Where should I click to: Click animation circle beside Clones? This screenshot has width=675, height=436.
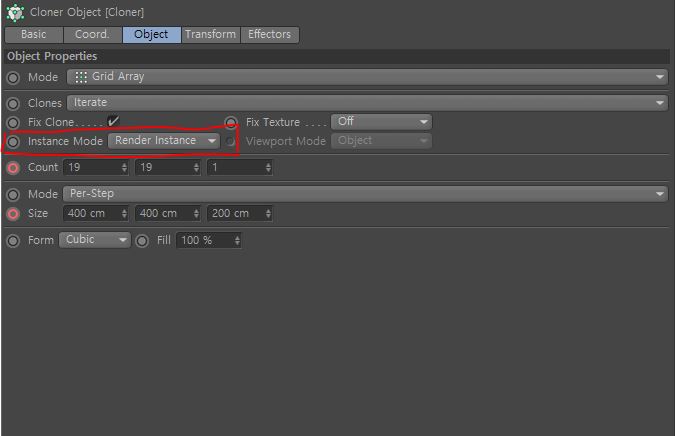[x=13, y=104]
